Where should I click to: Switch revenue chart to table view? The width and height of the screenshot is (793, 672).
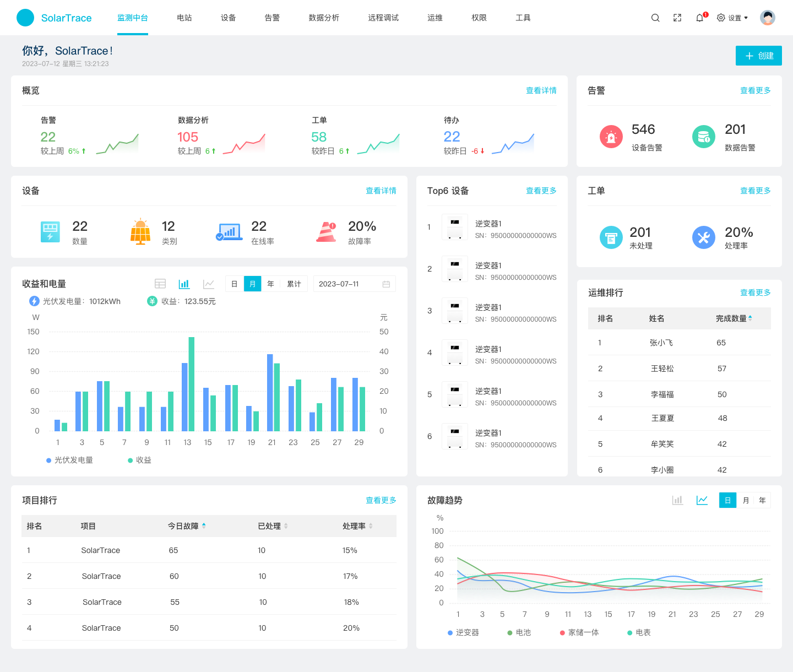(160, 284)
